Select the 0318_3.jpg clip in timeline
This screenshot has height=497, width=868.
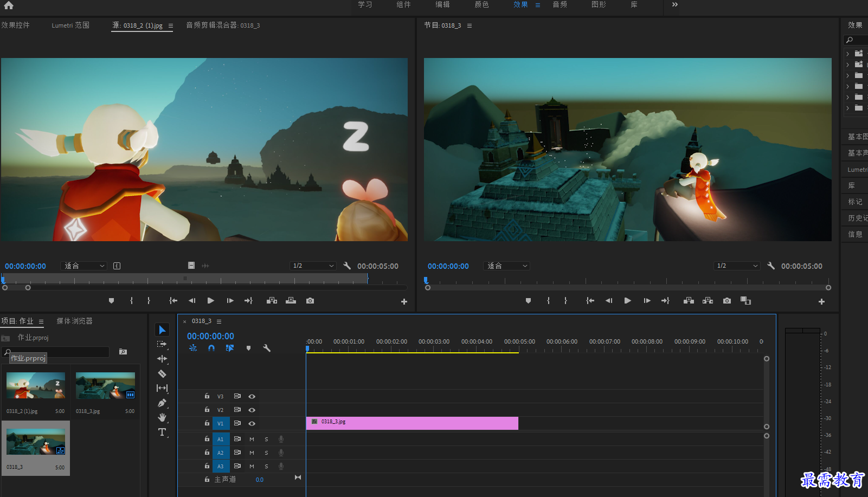point(412,423)
